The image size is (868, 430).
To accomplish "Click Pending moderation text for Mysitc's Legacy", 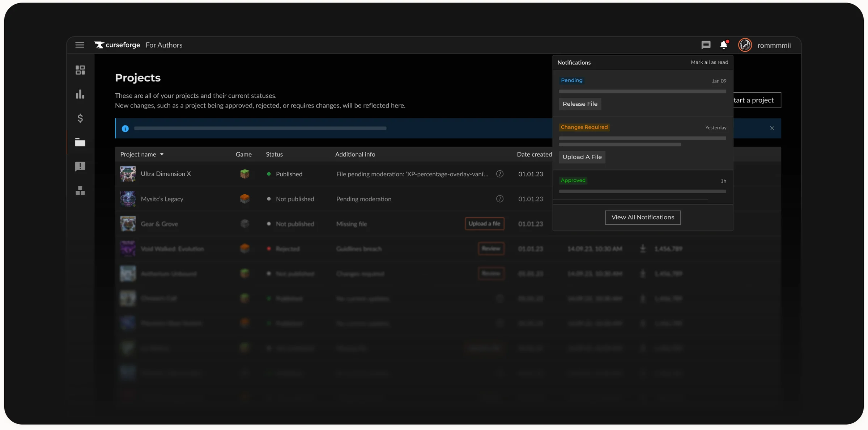I will (x=363, y=199).
